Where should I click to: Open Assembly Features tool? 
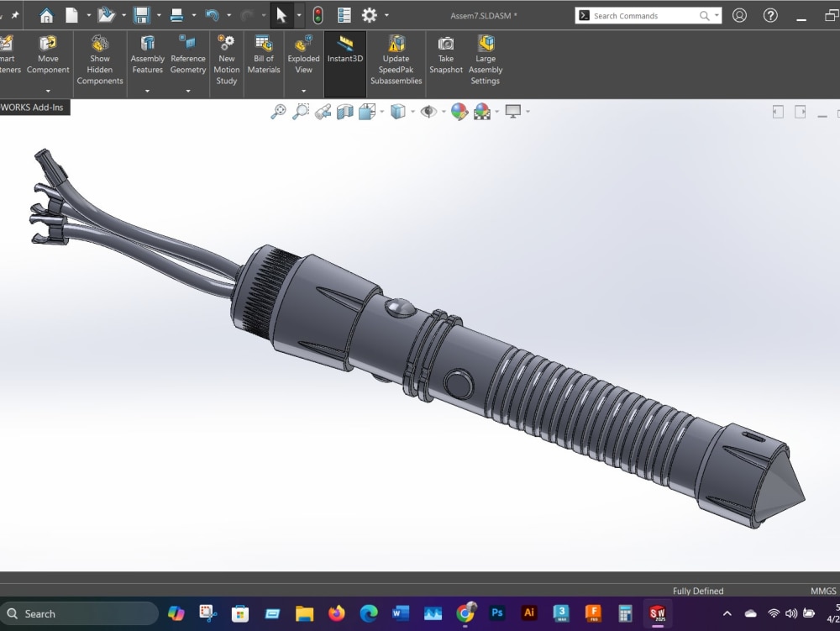tap(147, 55)
